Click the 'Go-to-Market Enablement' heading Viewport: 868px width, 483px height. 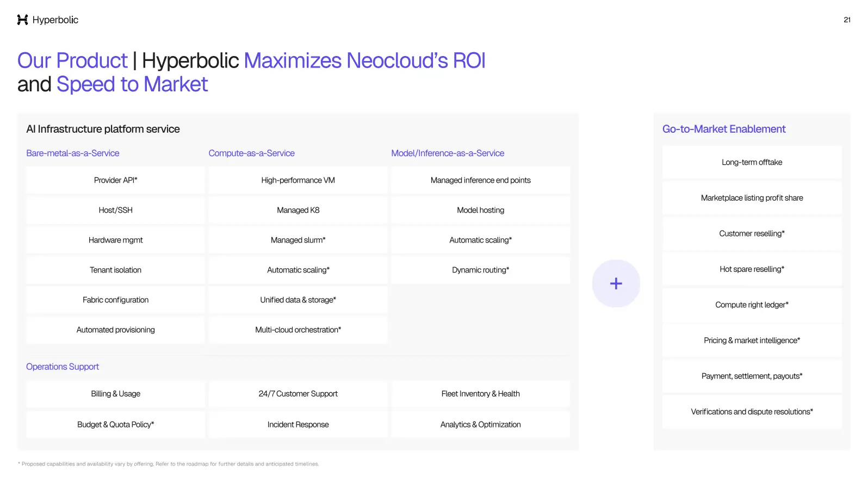(724, 129)
